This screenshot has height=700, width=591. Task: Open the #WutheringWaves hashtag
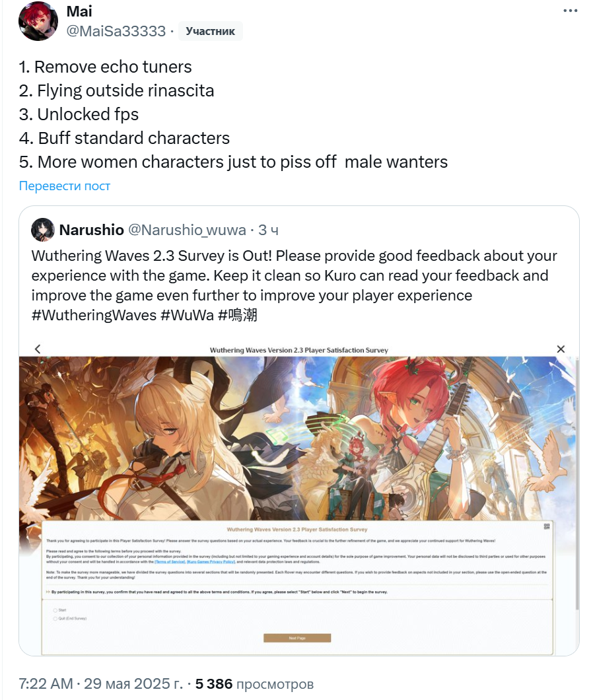click(94, 315)
